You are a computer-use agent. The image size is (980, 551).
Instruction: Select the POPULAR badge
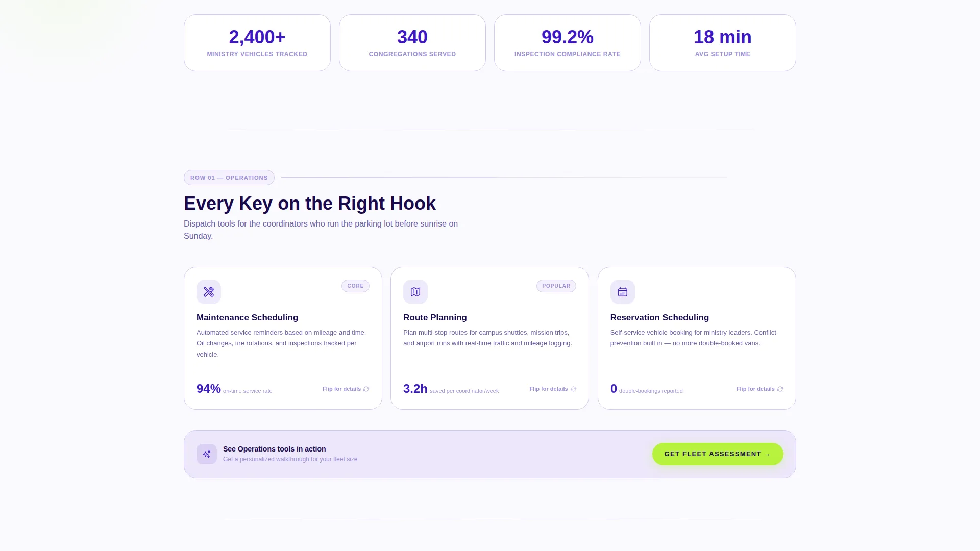click(556, 286)
